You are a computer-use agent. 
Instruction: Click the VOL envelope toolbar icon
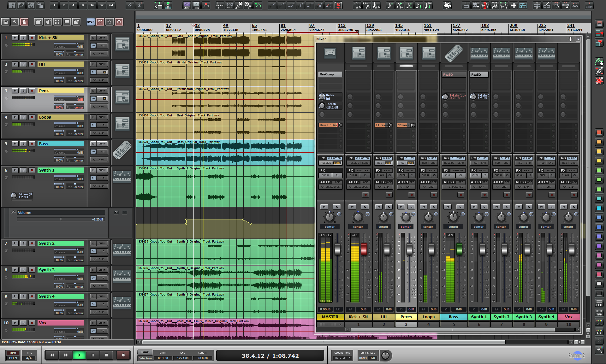point(357,5)
